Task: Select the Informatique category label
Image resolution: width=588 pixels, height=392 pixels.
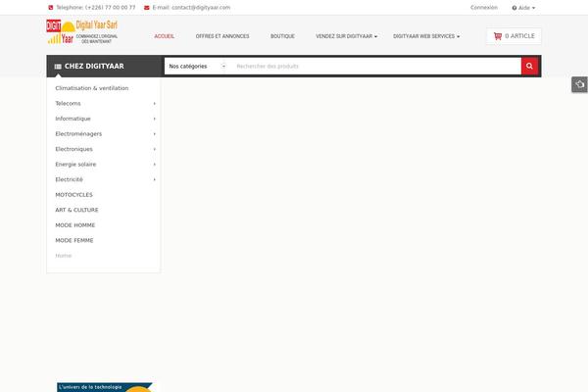Action: point(73,119)
